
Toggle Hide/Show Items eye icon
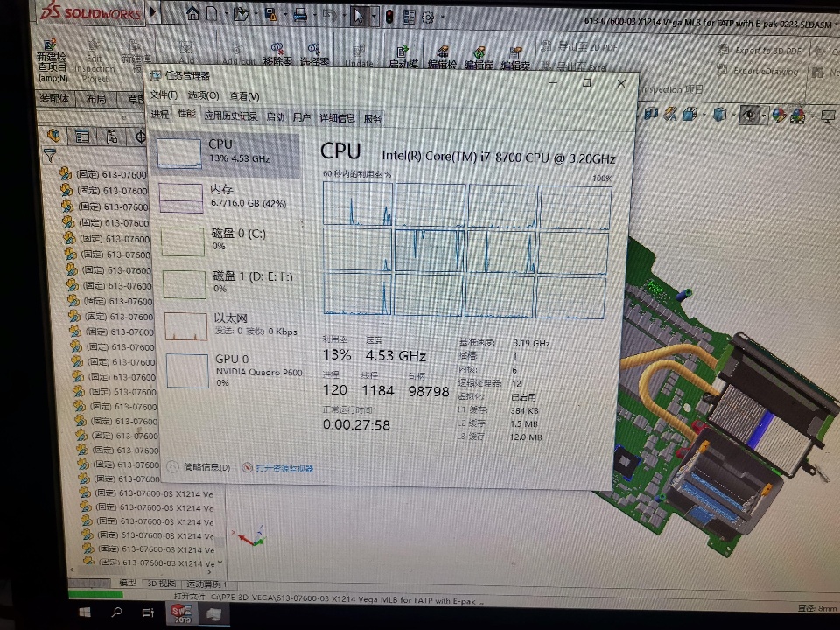click(750, 115)
